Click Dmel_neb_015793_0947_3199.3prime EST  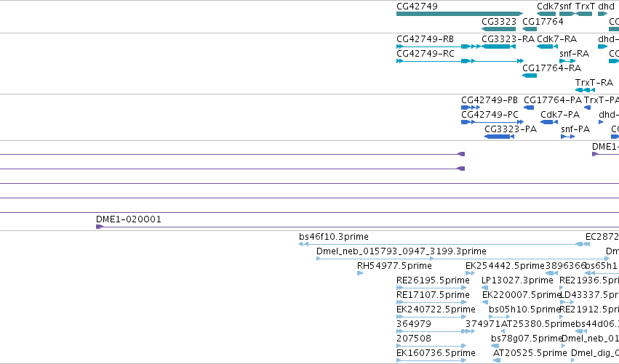463,259
